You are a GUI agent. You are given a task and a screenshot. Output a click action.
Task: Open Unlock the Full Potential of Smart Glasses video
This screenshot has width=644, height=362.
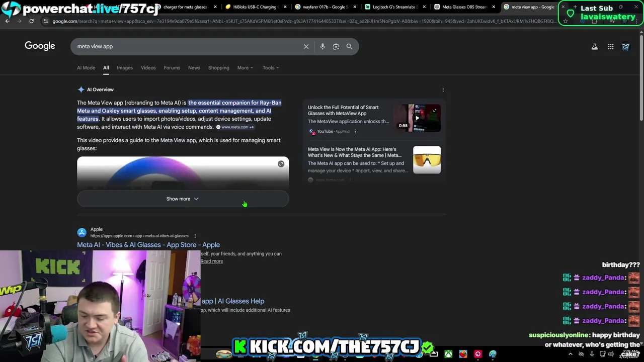[343, 110]
